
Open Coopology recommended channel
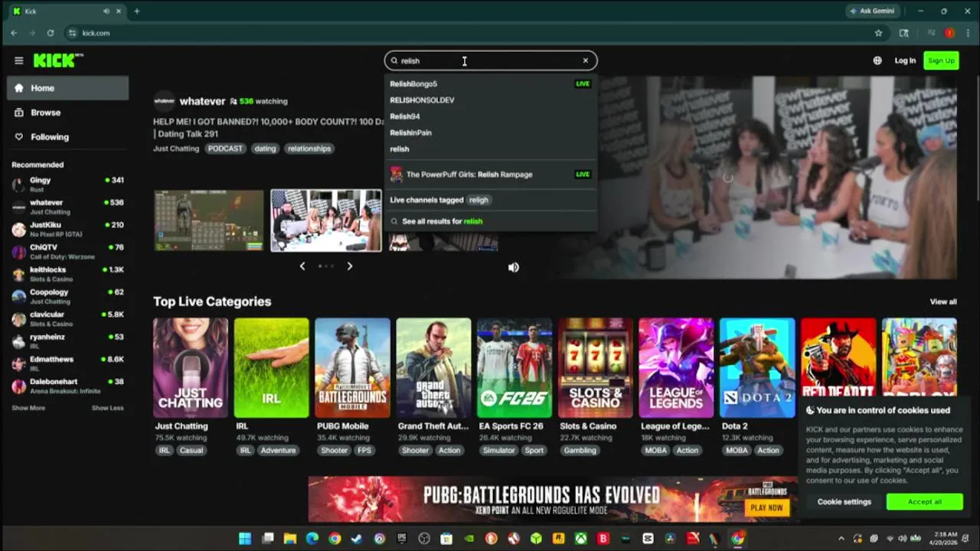pyautogui.click(x=68, y=295)
